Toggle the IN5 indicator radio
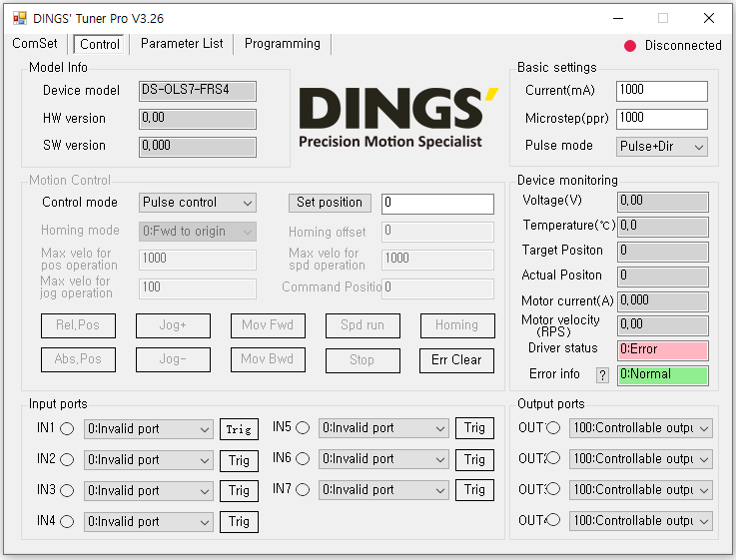 (x=303, y=428)
